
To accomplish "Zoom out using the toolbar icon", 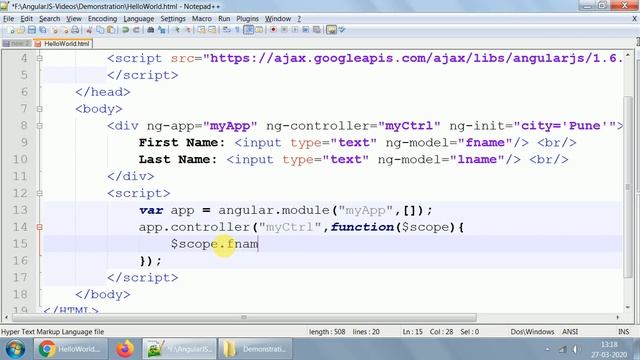I will [x=188, y=30].
